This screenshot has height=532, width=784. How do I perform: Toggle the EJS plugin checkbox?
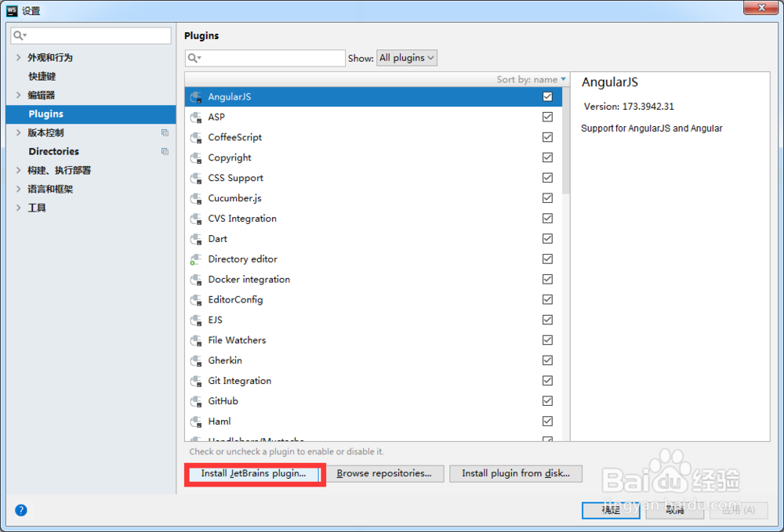[547, 320]
